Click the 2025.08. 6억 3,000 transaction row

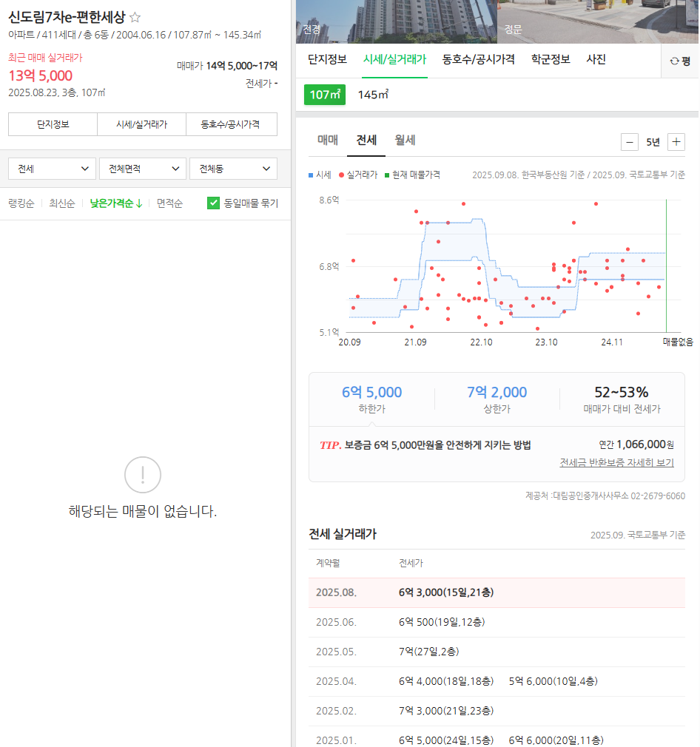[497, 592]
